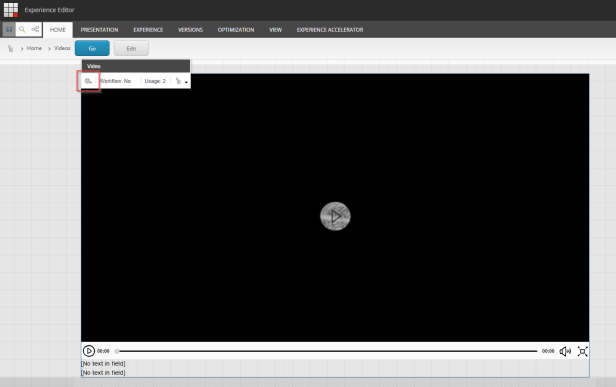
Task: Open the Sitecore launchpad grid icon
Action: (11, 10)
